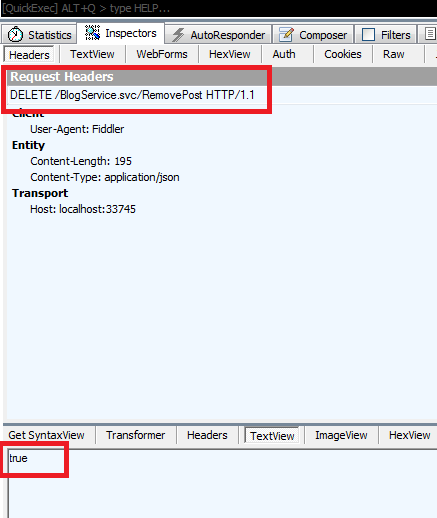The width and height of the screenshot is (437, 518).
Task: Select the Get SyntaxView response tab
Action: 46,435
